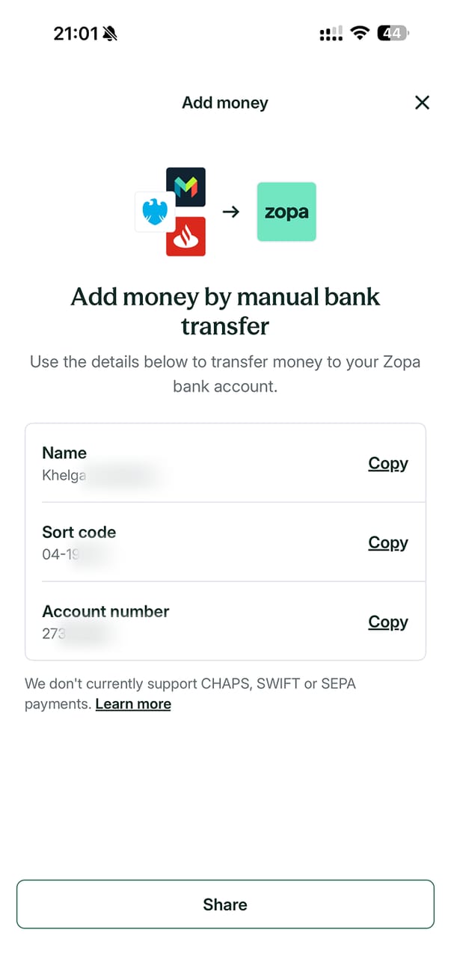The image size is (451, 980).
Task: Tap the green Zopa logo
Action: coord(286,212)
